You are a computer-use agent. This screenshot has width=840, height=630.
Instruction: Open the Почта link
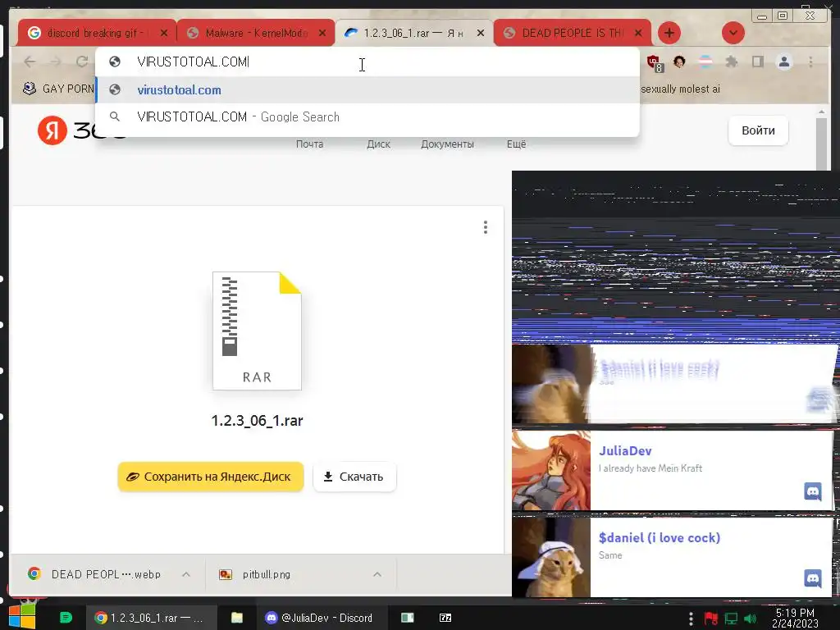point(309,144)
